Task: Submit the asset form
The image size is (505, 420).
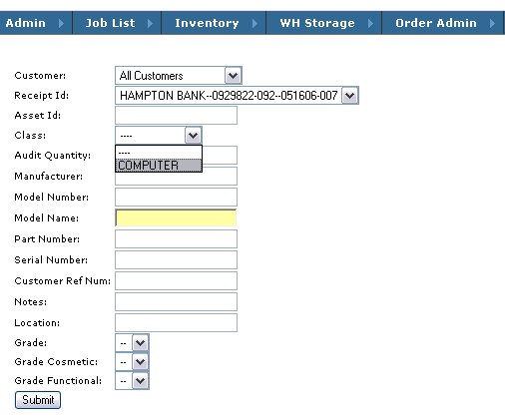Action: [38, 400]
